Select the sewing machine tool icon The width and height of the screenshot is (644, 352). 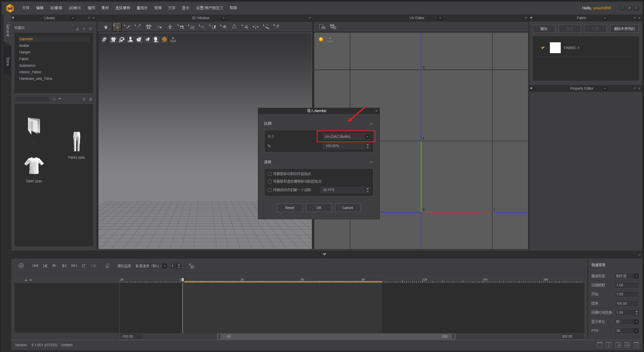tap(181, 27)
